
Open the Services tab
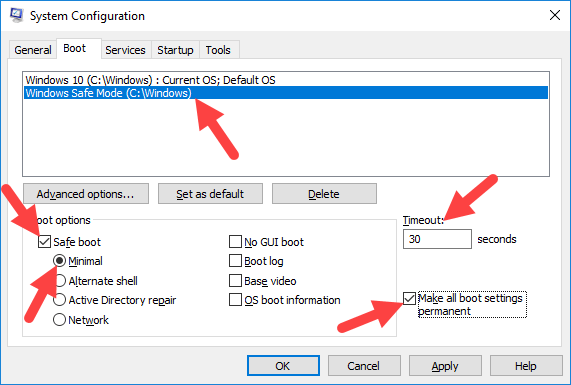pos(125,50)
